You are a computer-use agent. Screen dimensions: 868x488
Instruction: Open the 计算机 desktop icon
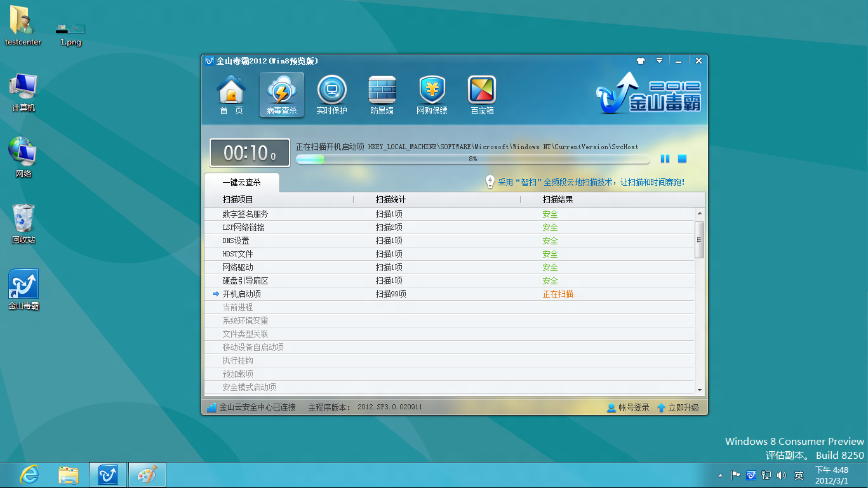(x=23, y=92)
